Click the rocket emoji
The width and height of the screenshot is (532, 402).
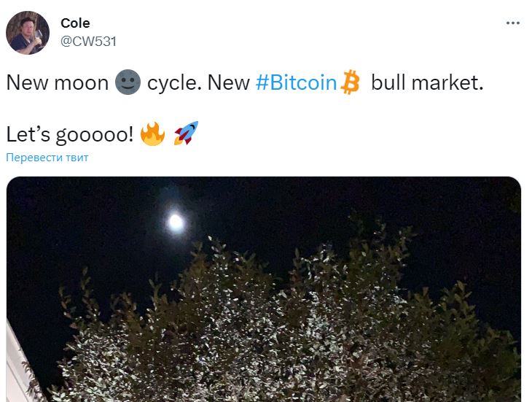[x=186, y=133]
